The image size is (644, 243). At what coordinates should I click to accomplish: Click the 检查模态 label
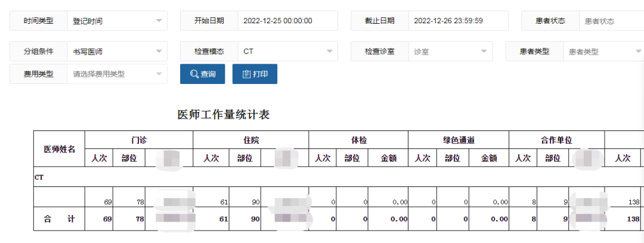coord(209,51)
